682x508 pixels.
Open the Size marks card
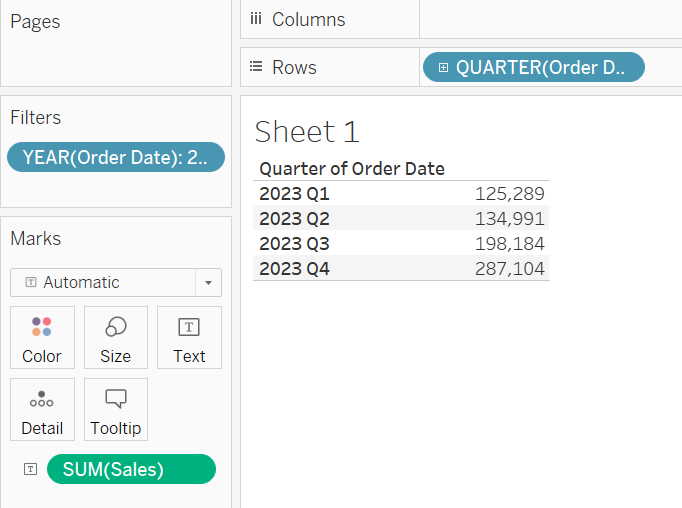click(116, 338)
